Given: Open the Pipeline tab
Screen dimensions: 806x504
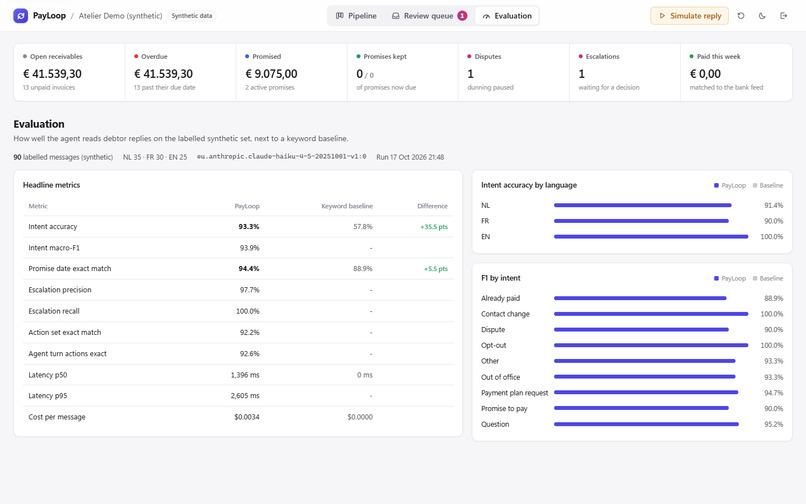Looking at the screenshot, I should coord(356,15).
